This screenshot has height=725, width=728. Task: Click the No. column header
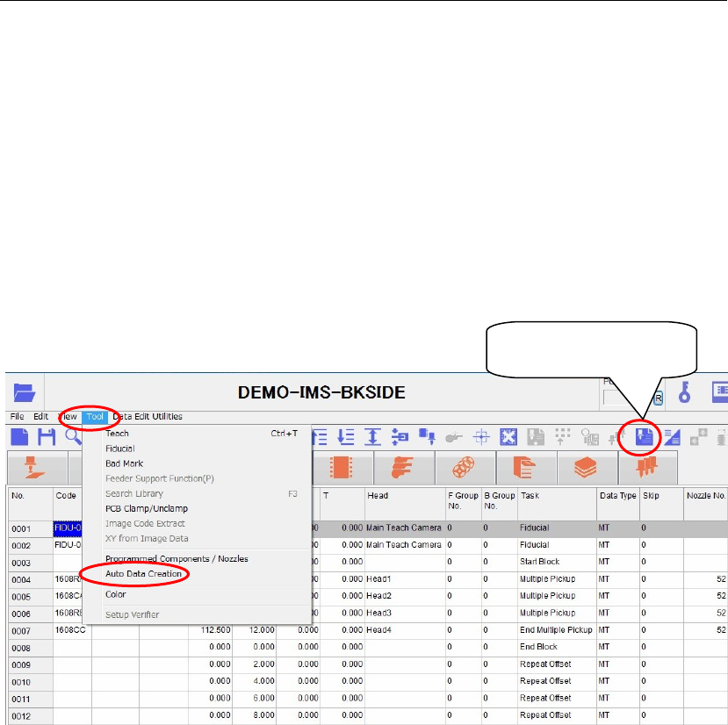coord(30,503)
